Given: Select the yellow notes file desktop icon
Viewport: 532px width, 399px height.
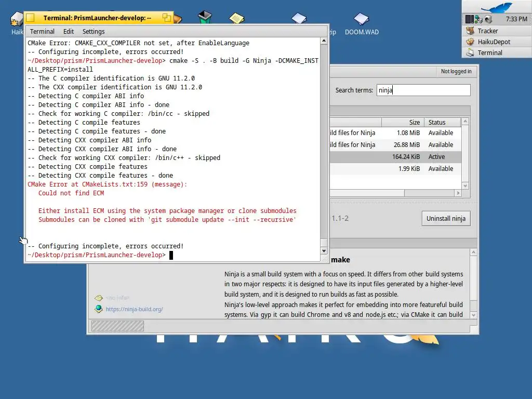Looking at the screenshot, I should [x=236, y=18].
